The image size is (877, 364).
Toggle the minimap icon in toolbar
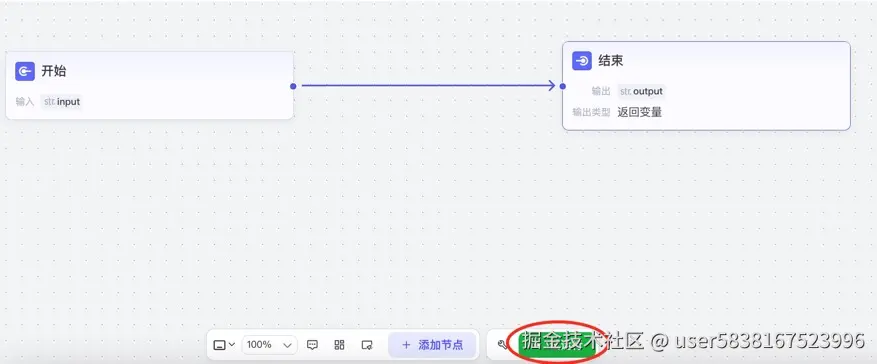(367, 345)
